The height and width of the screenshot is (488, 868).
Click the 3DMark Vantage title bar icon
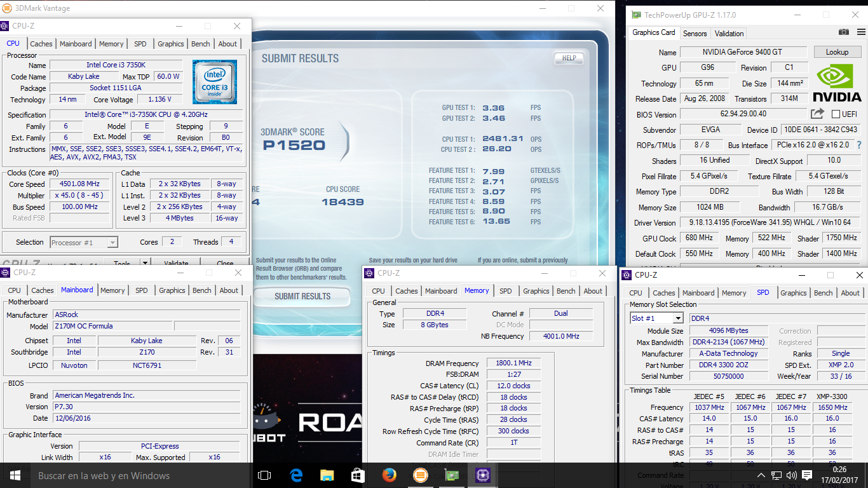pyautogui.click(x=6, y=8)
